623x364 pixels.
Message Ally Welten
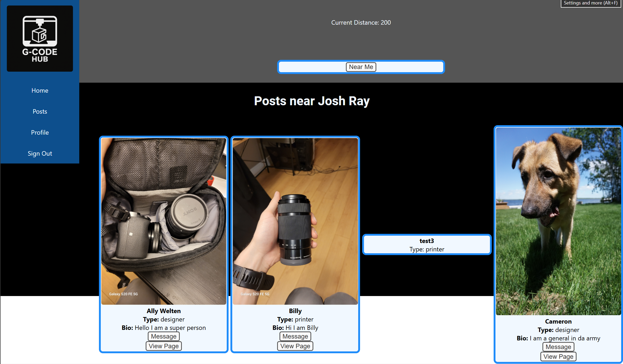tap(163, 336)
